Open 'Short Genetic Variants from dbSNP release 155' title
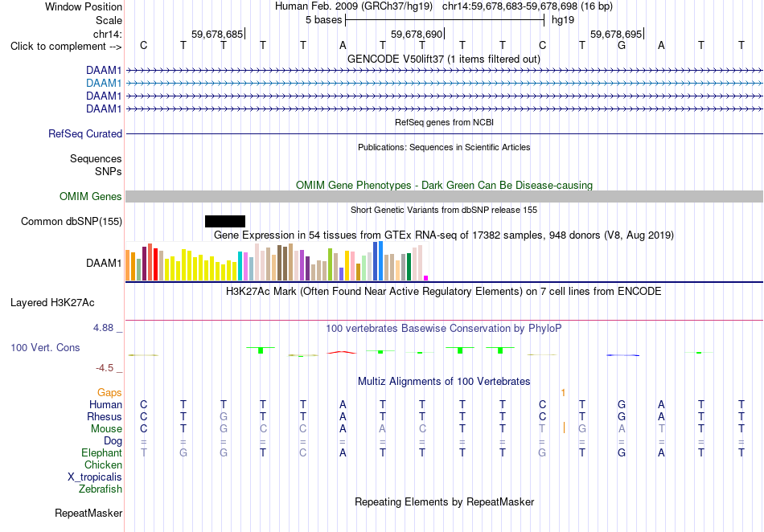This screenshot has height=532, width=764. [x=444, y=210]
